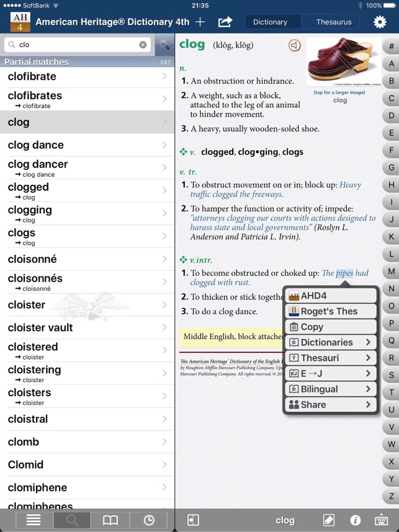Jump to the # index button
This screenshot has width=399, height=532.
[x=391, y=47]
